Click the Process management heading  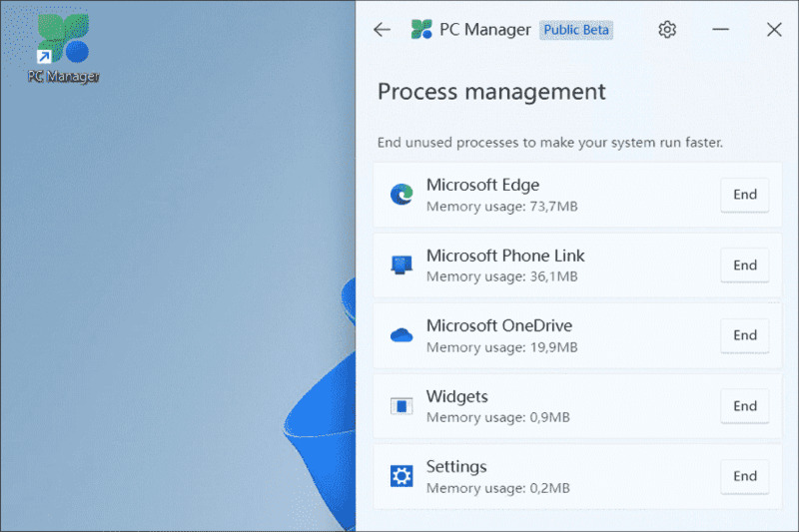491,92
